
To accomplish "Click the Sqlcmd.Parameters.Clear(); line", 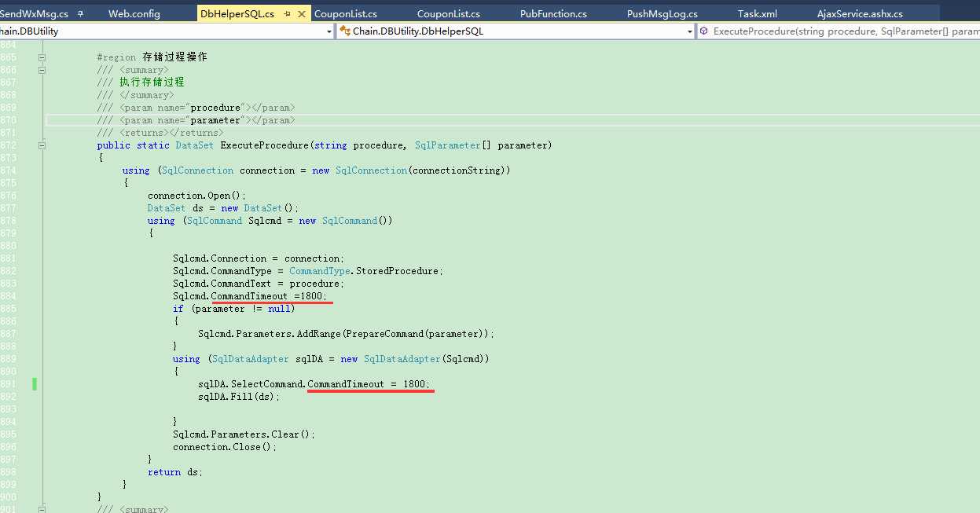I will 244,434.
